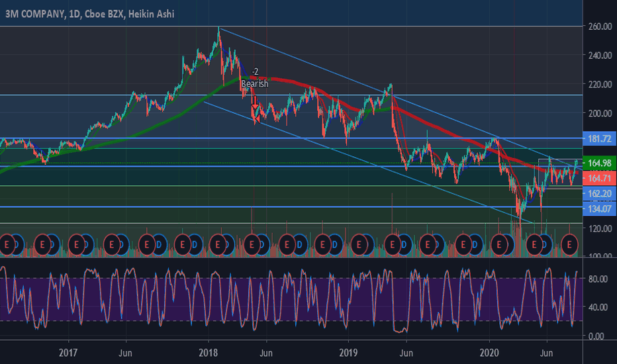The height and width of the screenshot is (364, 617).
Task: Select the earnings E marker just before Jun 2018
Action: point(252,245)
